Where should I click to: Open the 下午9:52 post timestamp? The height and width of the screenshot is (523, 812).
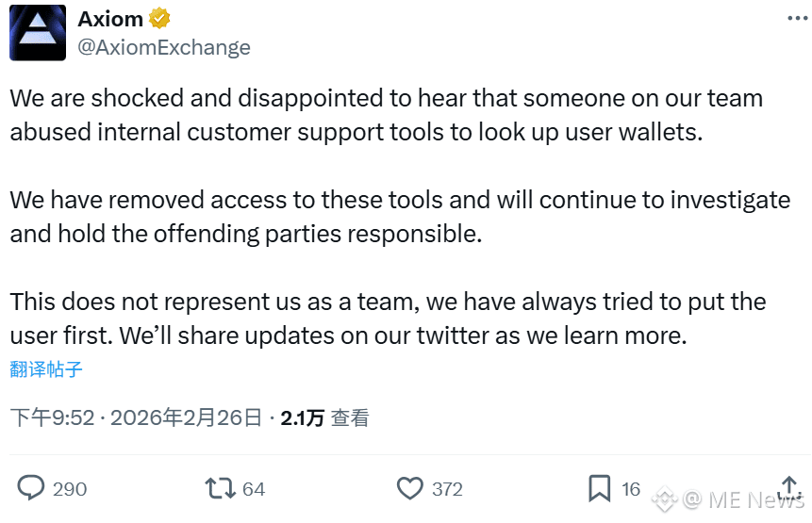[x=53, y=417]
